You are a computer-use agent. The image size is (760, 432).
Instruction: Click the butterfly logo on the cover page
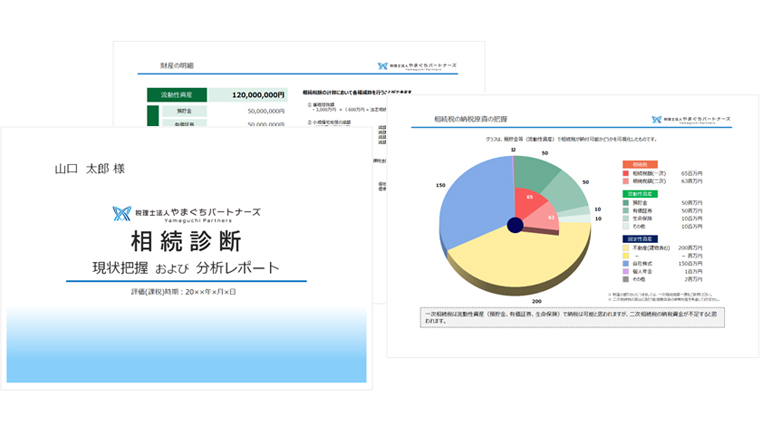122,213
